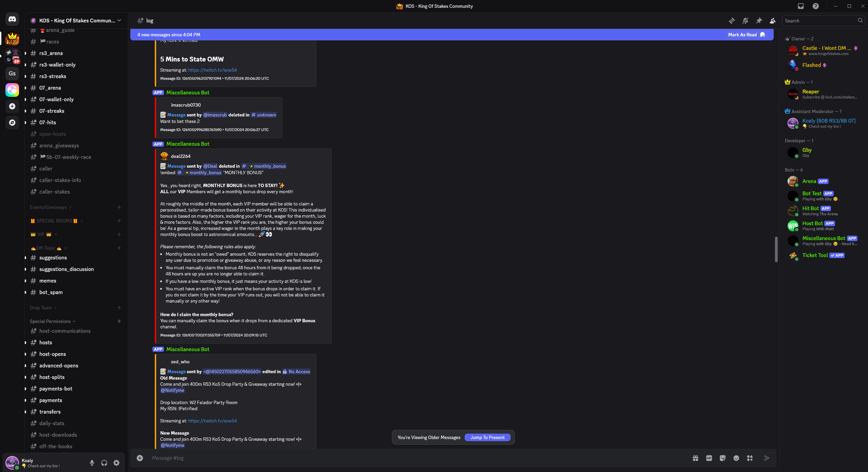868x472 pixels.
Task: Toggle headphones deafen
Action: pos(104,463)
